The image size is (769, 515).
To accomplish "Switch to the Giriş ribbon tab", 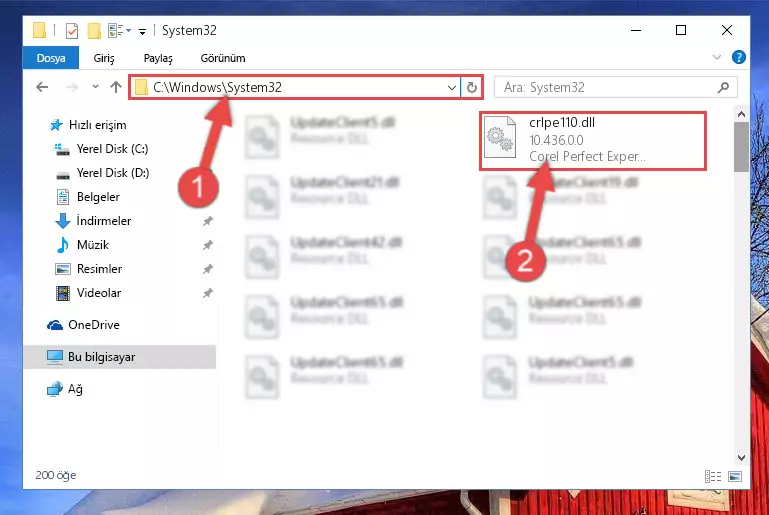I will click(x=104, y=58).
